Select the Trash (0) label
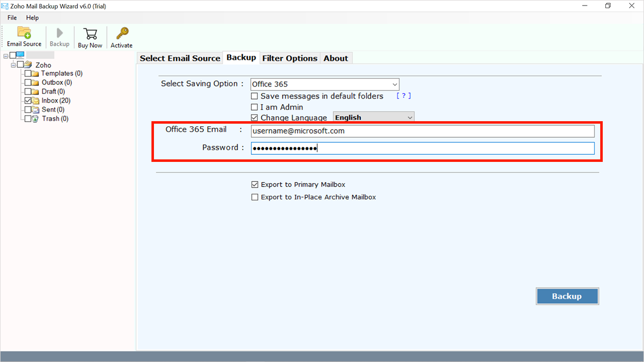This screenshot has height=362, width=644. pyautogui.click(x=55, y=119)
